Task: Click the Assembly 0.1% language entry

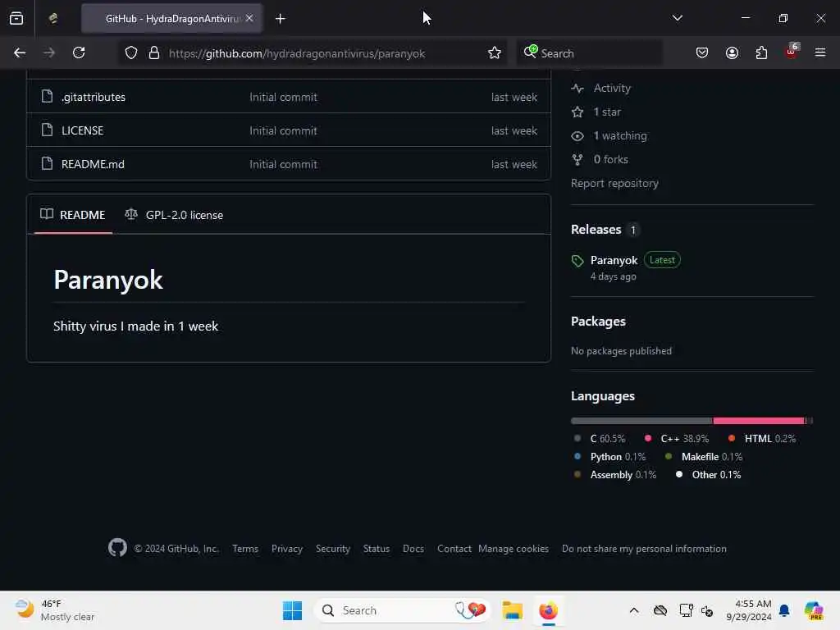Action: click(x=615, y=475)
